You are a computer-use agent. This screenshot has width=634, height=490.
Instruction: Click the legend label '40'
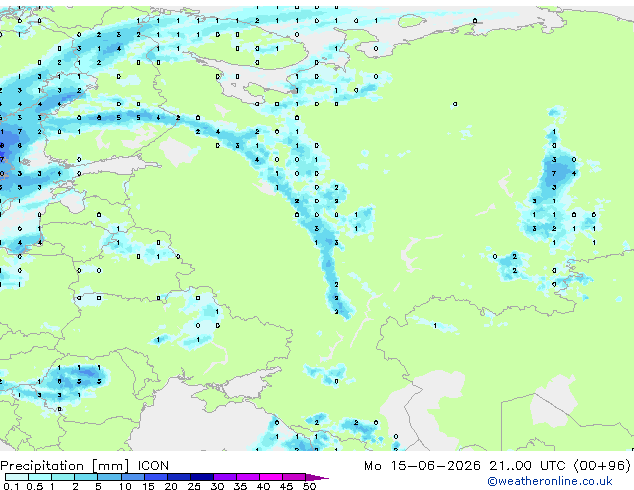pyautogui.click(x=263, y=486)
